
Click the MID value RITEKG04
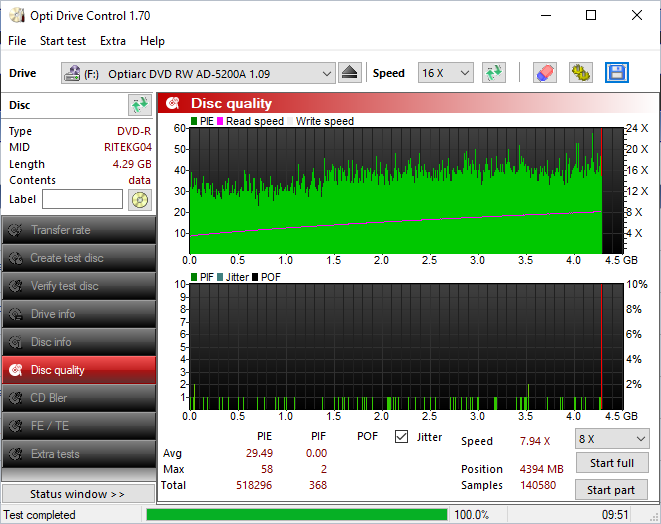click(128, 147)
